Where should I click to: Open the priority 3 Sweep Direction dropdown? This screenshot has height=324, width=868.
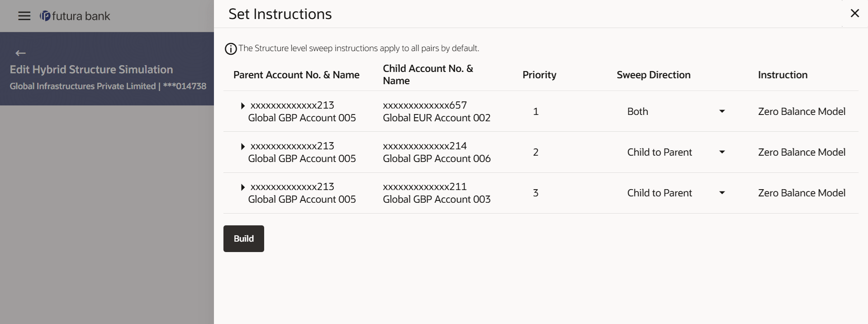point(676,193)
